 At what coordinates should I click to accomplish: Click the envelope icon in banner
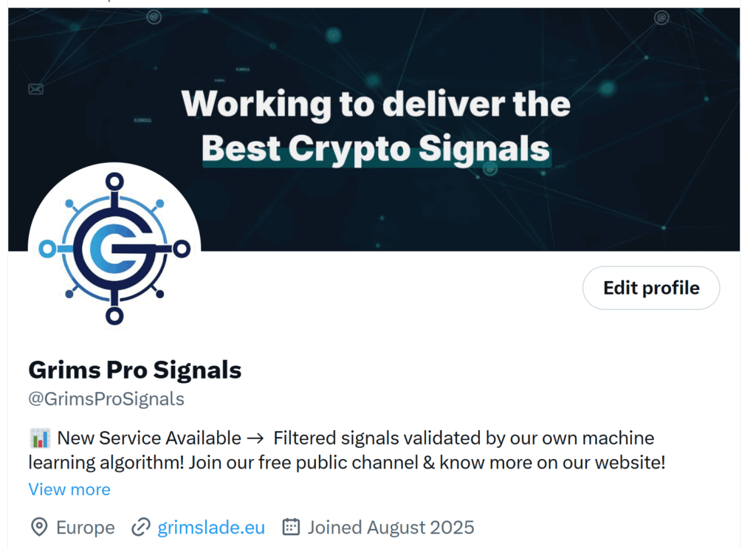[35, 89]
